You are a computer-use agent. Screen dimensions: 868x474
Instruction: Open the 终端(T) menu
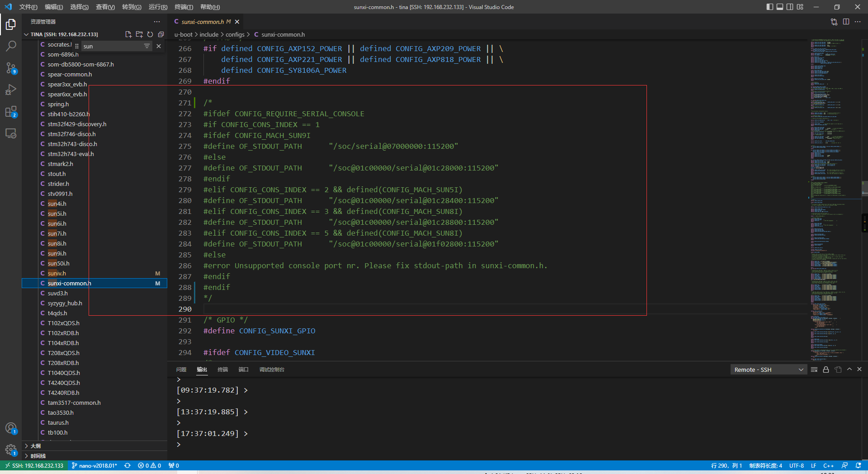(x=184, y=7)
